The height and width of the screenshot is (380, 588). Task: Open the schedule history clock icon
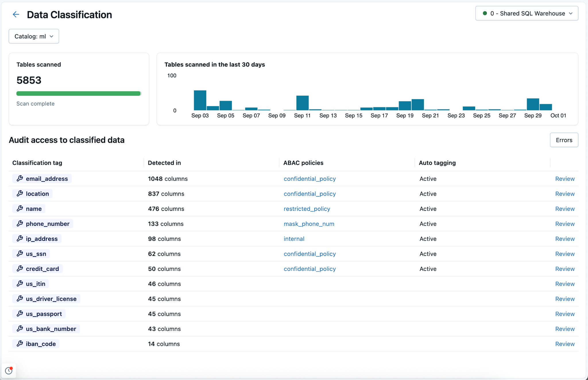(x=9, y=371)
